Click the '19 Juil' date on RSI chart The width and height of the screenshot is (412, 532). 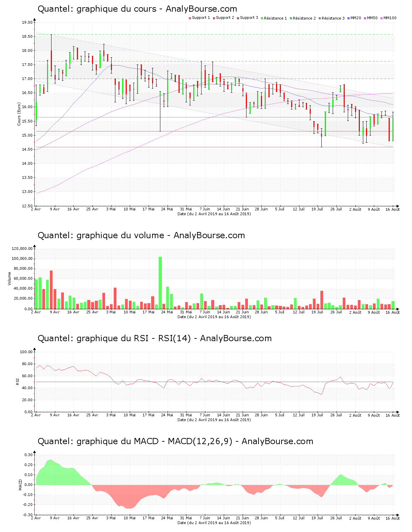(317, 415)
